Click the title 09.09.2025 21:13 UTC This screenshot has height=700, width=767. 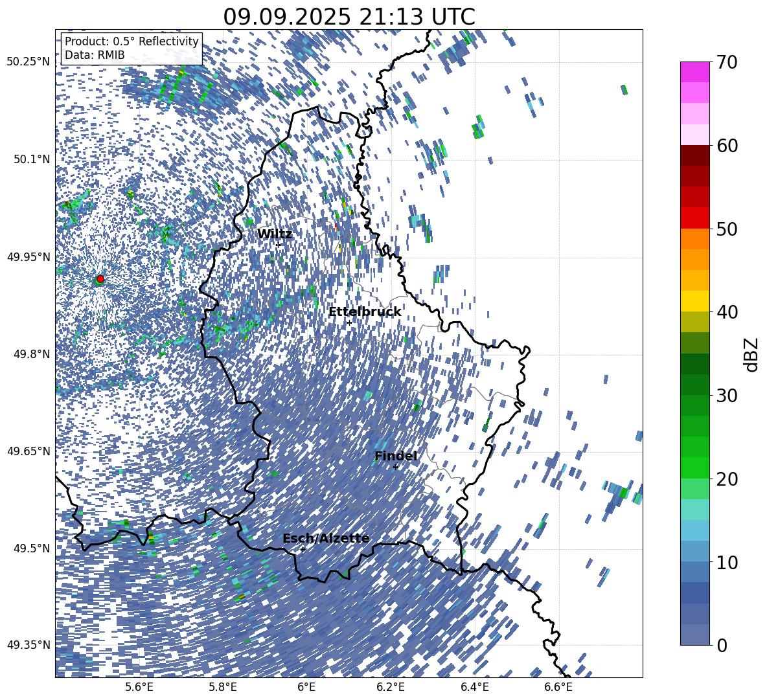click(x=349, y=17)
